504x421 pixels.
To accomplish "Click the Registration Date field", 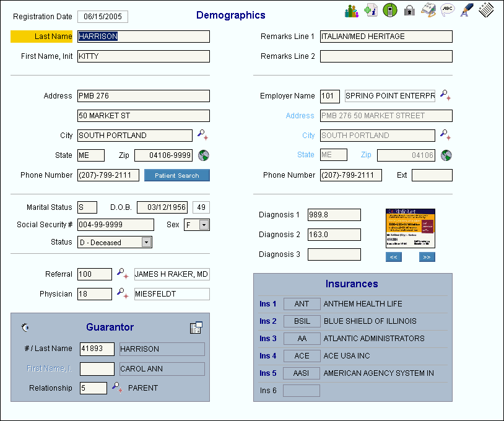I will click(x=103, y=16).
